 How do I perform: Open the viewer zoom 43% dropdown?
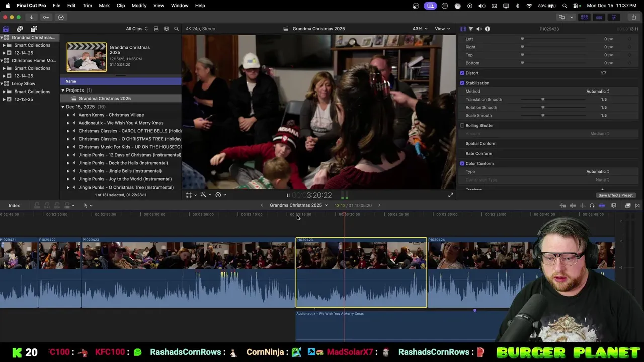pyautogui.click(x=420, y=29)
